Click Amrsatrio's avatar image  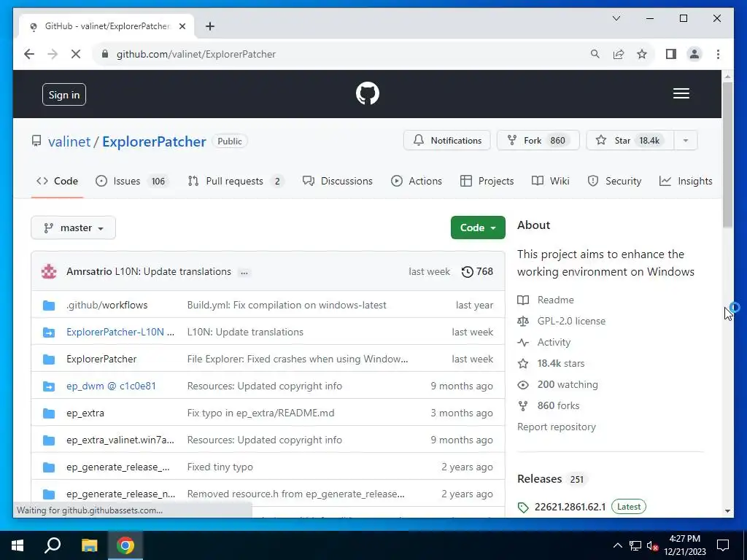click(49, 271)
